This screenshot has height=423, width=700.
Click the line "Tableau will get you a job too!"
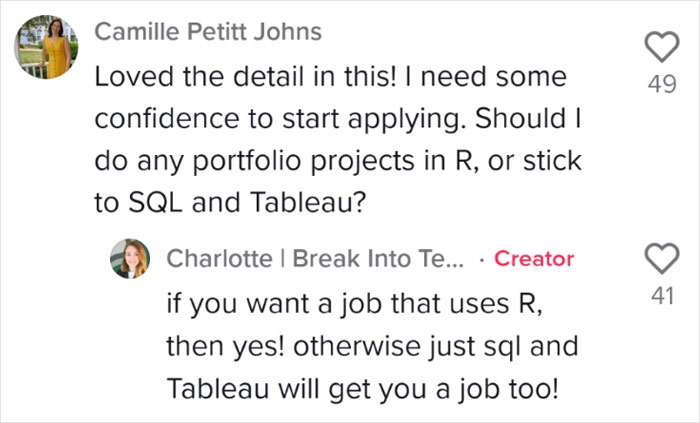362,389
